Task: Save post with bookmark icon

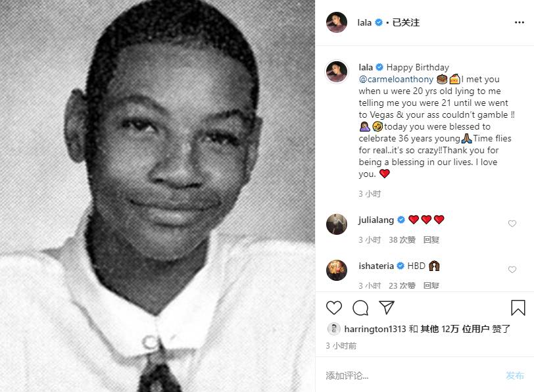Action: tap(518, 308)
